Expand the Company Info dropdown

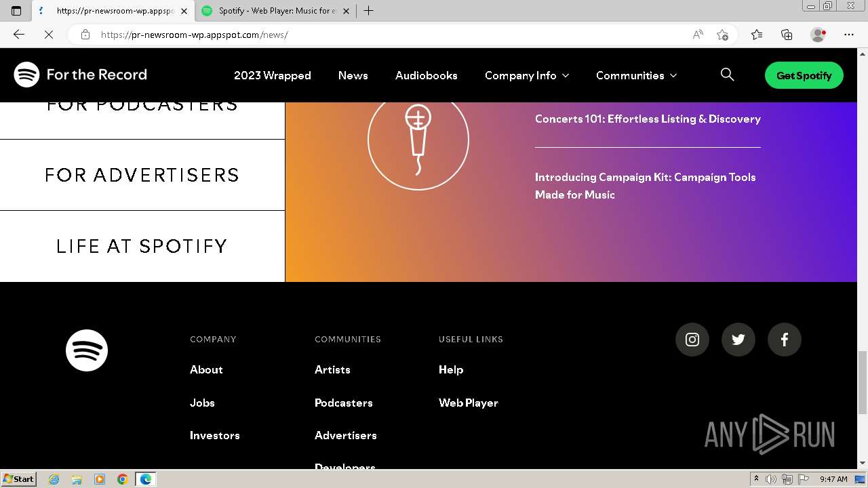pos(527,75)
